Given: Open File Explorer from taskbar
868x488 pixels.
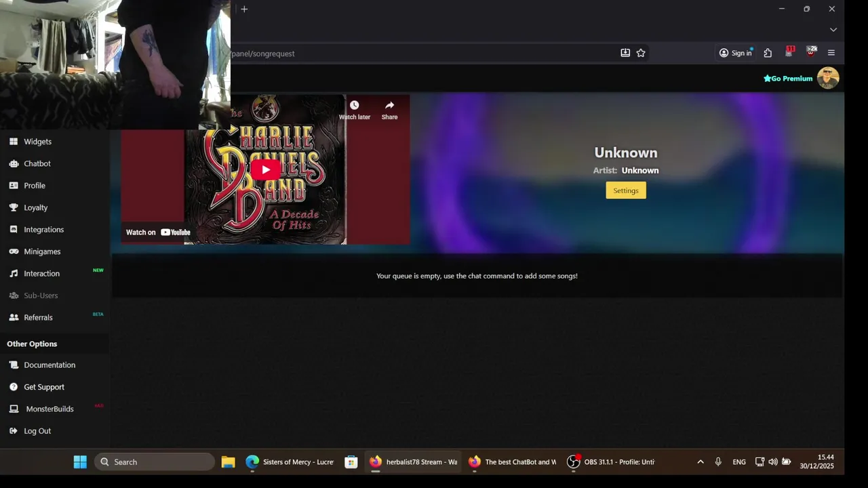Looking at the screenshot, I should pyautogui.click(x=228, y=462).
